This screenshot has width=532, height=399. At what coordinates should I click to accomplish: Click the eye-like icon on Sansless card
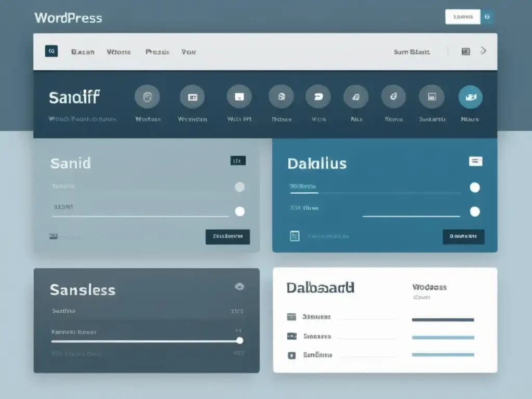pos(240,287)
